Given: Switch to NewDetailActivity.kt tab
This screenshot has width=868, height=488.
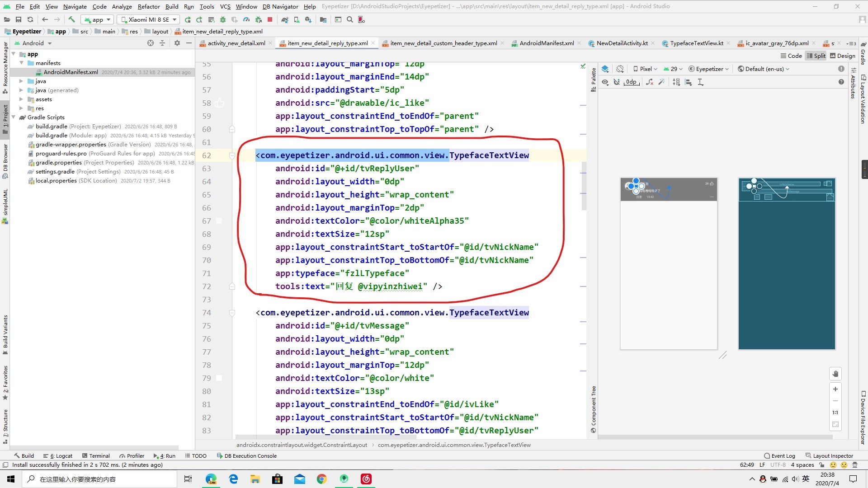Looking at the screenshot, I should (622, 43).
